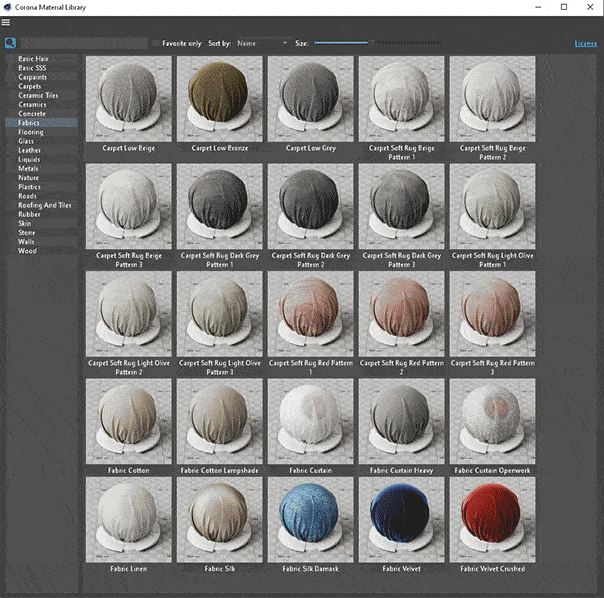604x598 pixels.
Task: Open the Sort by Name dropdown
Action: click(x=261, y=44)
